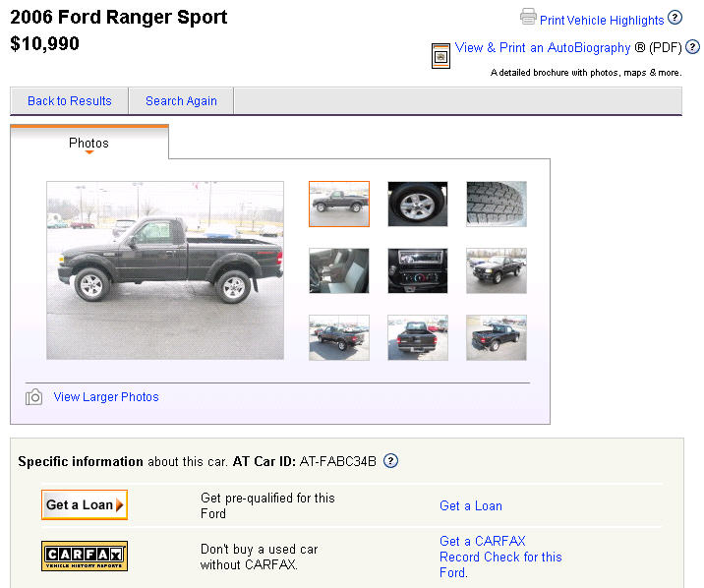View the radio dashboard thumbnail
The height and width of the screenshot is (588, 704).
coord(418,270)
